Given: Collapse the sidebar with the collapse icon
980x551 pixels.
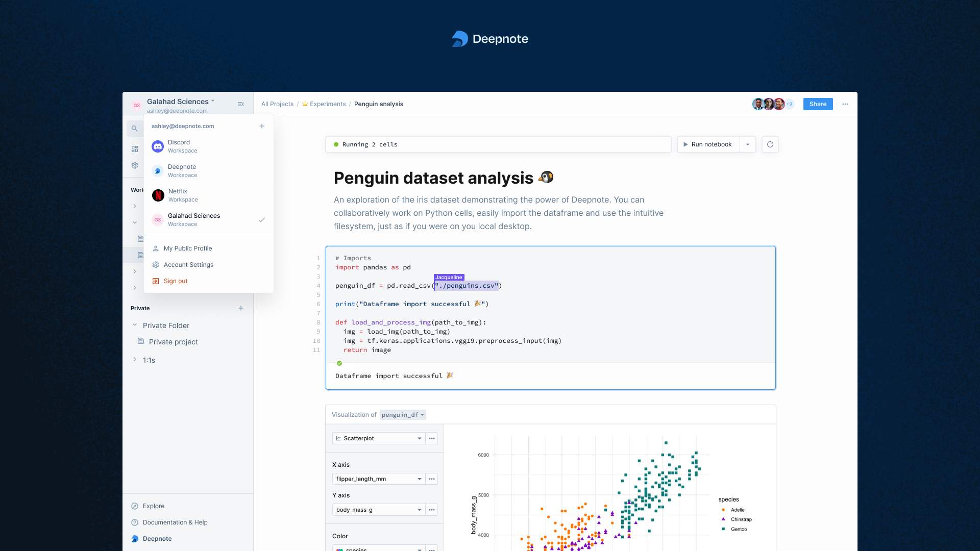Looking at the screenshot, I should click(241, 104).
